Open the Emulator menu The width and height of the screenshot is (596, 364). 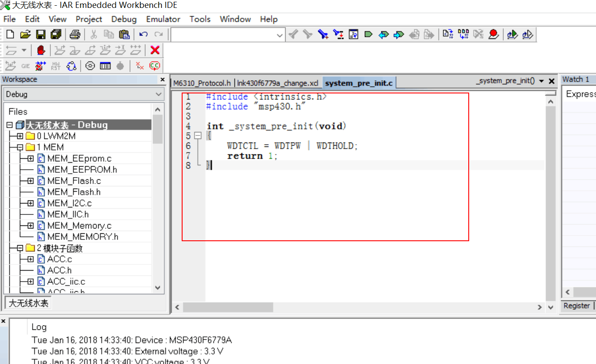(x=163, y=19)
